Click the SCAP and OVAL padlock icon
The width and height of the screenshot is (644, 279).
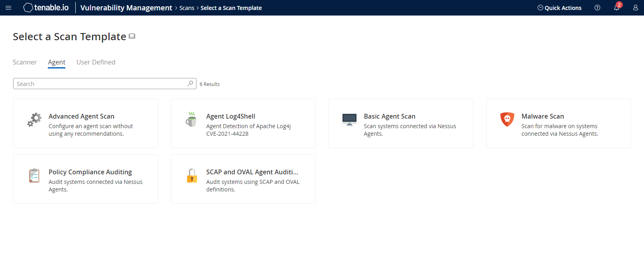pos(192,175)
